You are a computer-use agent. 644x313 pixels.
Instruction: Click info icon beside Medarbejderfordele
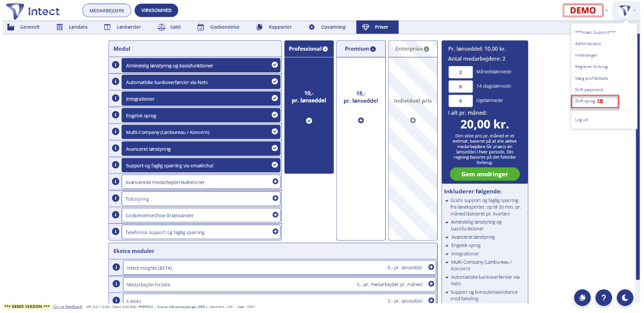point(116,284)
